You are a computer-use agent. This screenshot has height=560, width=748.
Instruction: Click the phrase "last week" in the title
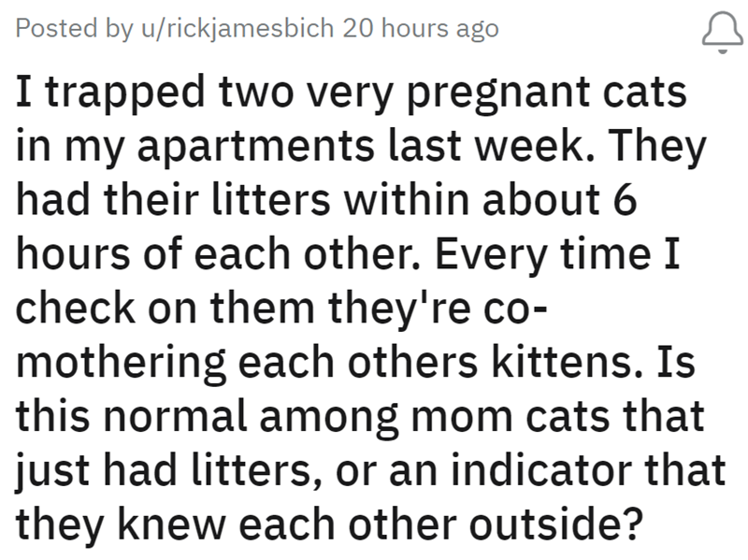coord(479,151)
